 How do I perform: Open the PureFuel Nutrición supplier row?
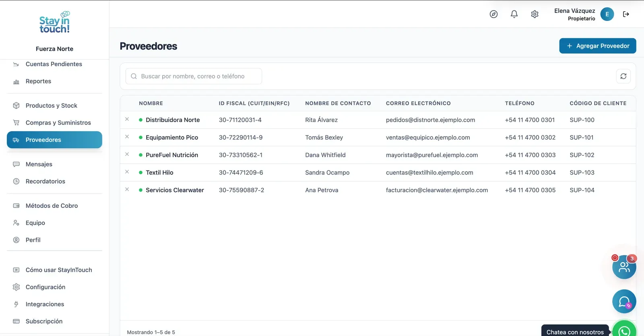(378, 155)
